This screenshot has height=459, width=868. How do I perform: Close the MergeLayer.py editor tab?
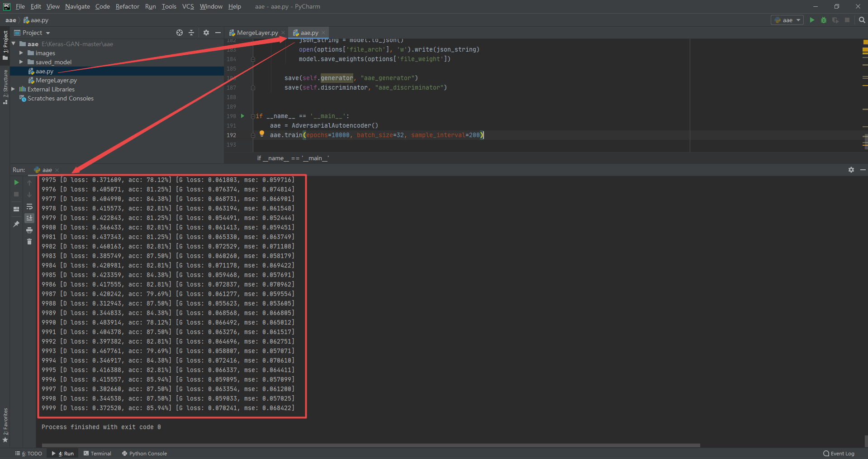tap(283, 33)
